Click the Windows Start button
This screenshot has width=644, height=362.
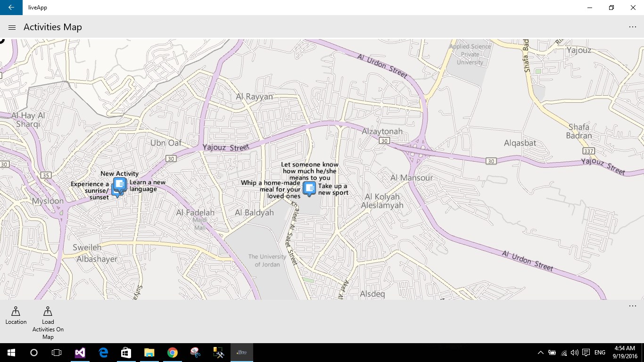[11, 353]
